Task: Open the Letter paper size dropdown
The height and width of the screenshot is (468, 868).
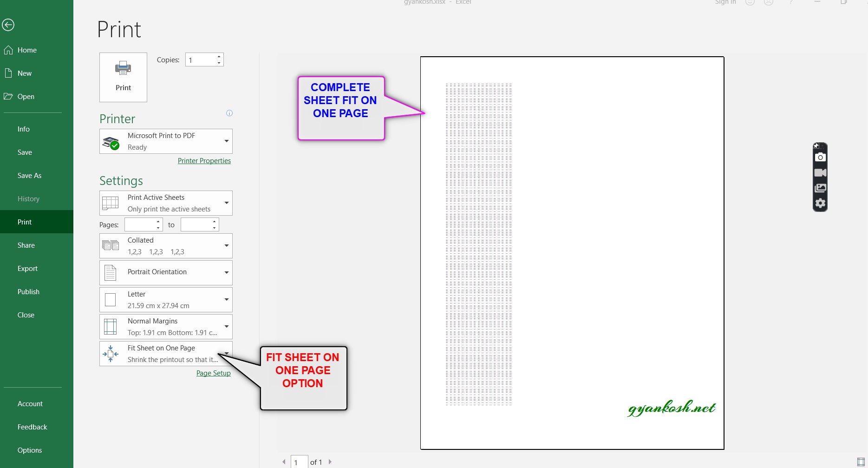Action: (x=166, y=300)
